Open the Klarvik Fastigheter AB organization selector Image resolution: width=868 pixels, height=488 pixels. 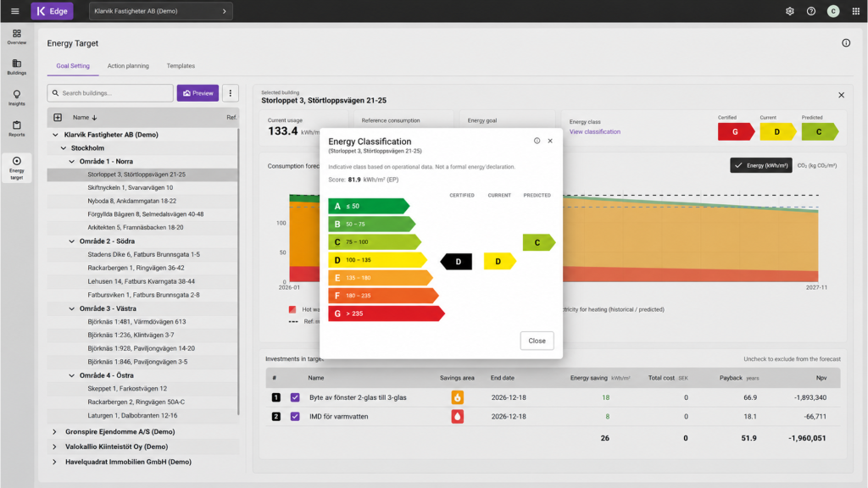pyautogui.click(x=160, y=11)
